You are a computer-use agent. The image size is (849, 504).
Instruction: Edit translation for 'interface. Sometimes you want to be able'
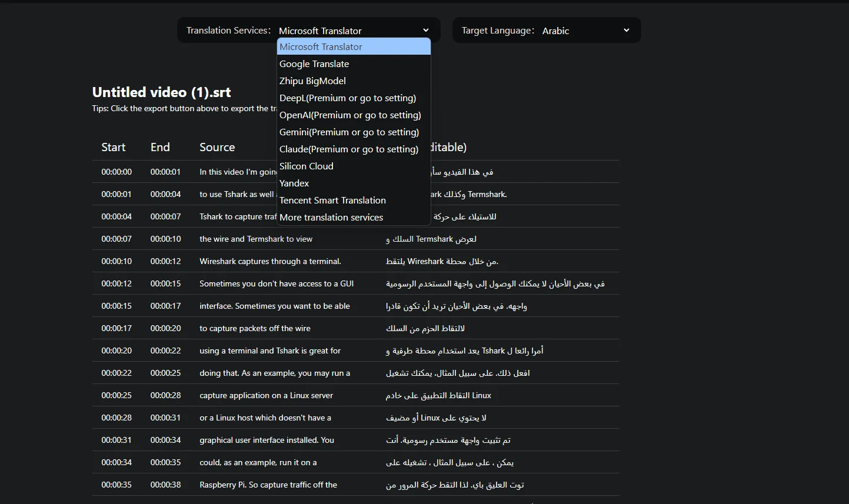(457, 306)
